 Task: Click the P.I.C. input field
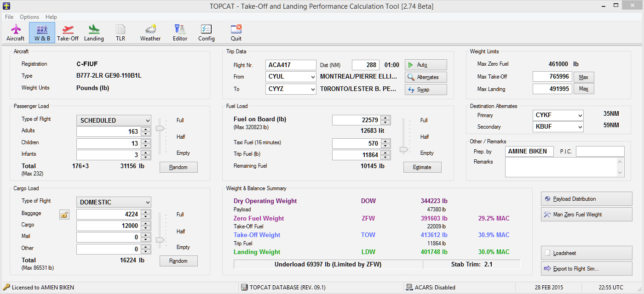(600, 151)
